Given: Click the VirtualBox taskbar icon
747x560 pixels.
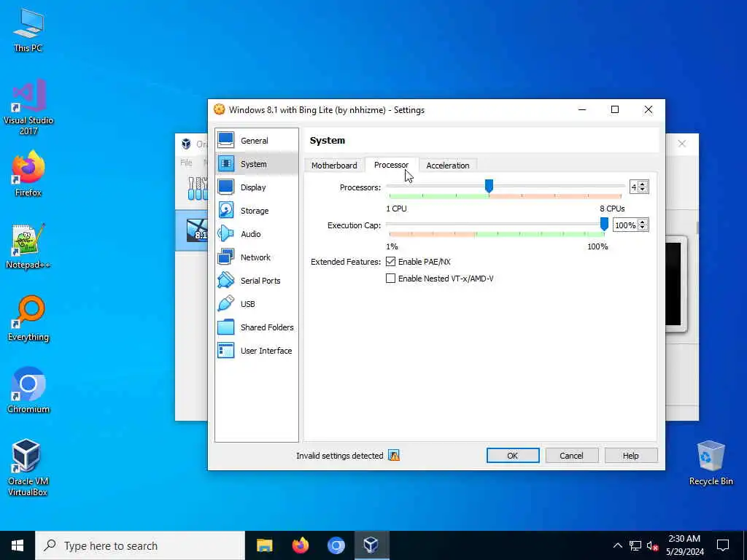Looking at the screenshot, I should pyautogui.click(x=371, y=545).
